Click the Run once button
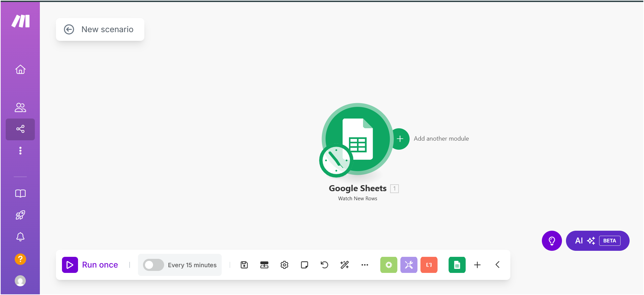The width and height of the screenshot is (644, 295). point(90,265)
